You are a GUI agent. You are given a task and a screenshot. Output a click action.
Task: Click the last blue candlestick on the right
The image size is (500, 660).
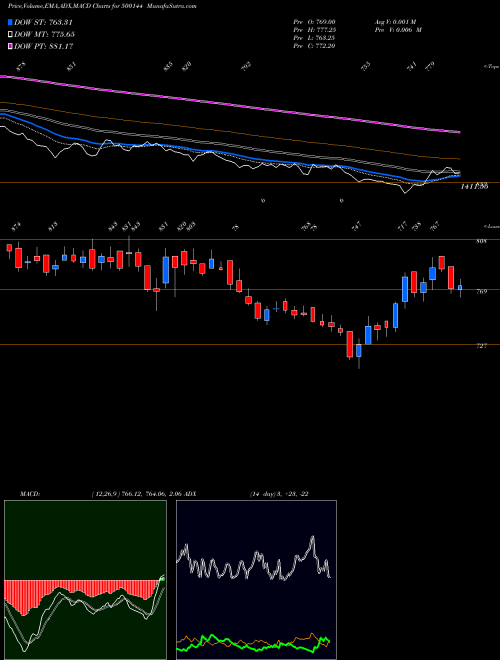[x=460, y=287]
